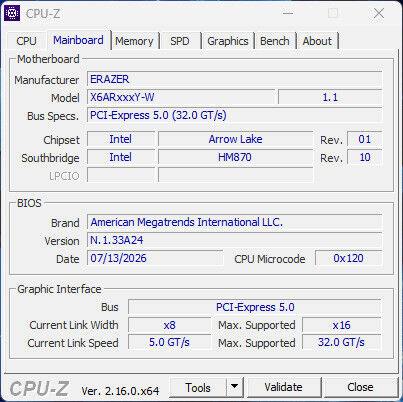Select the Mainboard tab
Viewport: 403px width, 402px height.
tap(78, 40)
